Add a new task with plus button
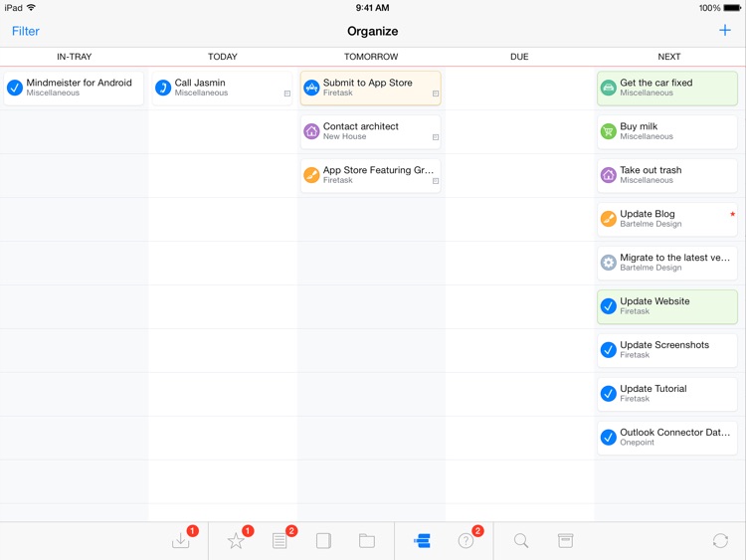746x560 pixels. click(x=724, y=31)
